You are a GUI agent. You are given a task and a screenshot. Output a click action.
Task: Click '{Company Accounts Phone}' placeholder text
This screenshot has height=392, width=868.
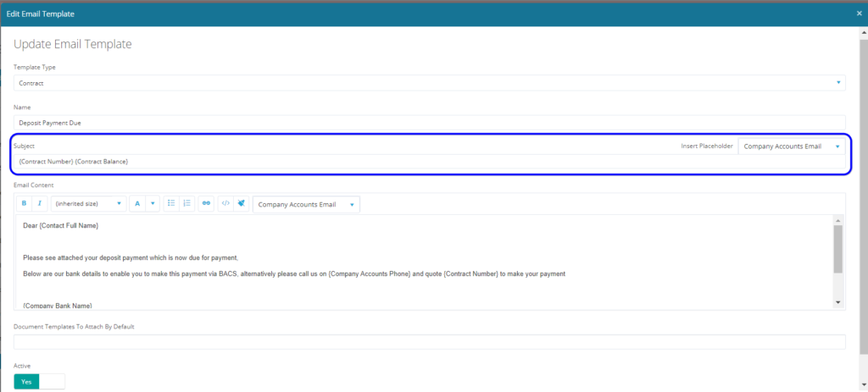(x=370, y=273)
